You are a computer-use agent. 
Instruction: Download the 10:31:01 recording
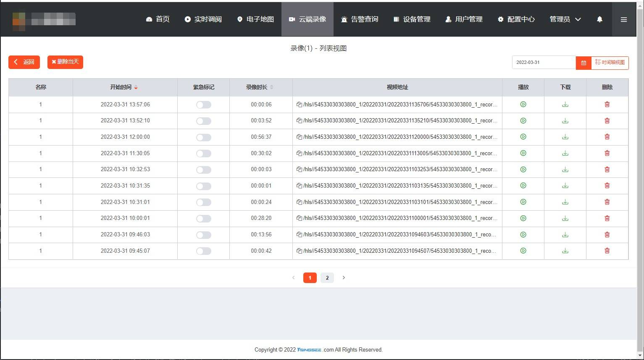point(565,202)
